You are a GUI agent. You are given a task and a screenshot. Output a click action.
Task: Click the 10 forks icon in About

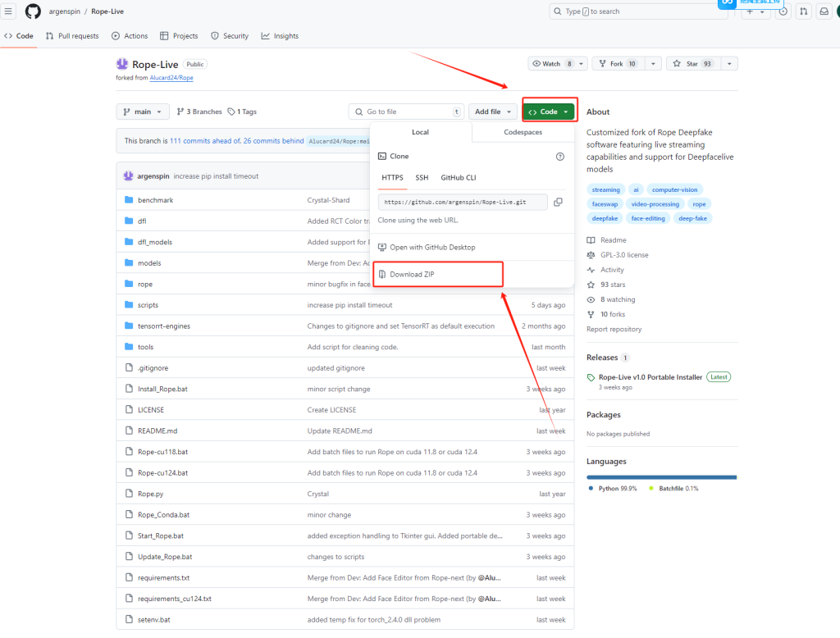tap(591, 314)
